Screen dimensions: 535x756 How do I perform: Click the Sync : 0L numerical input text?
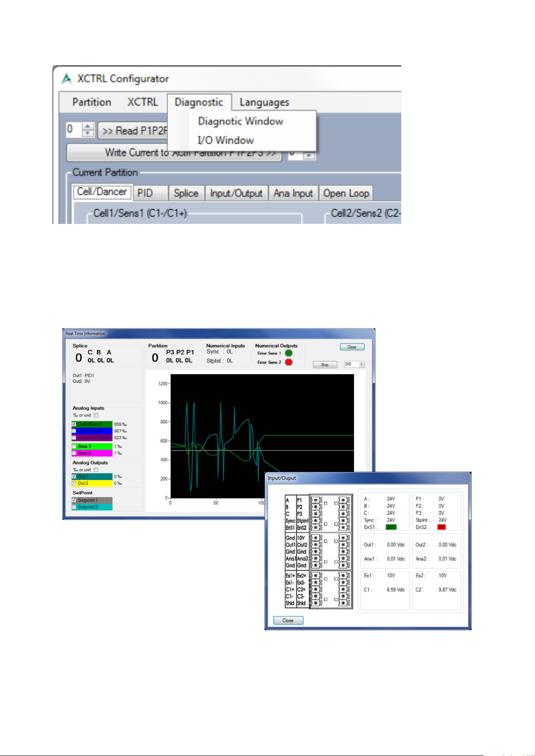click(x=219, y=352)
